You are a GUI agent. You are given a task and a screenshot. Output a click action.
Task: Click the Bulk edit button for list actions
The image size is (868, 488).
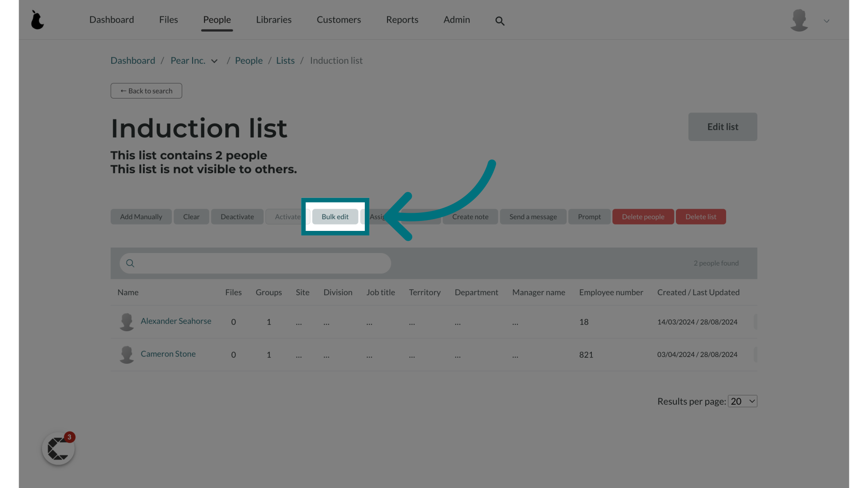(335, 216)
